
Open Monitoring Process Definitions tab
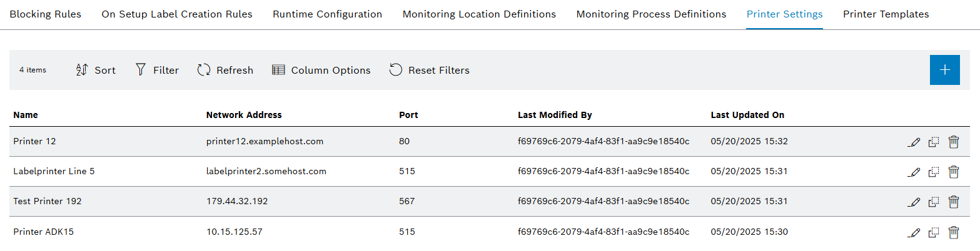[651, 14]
